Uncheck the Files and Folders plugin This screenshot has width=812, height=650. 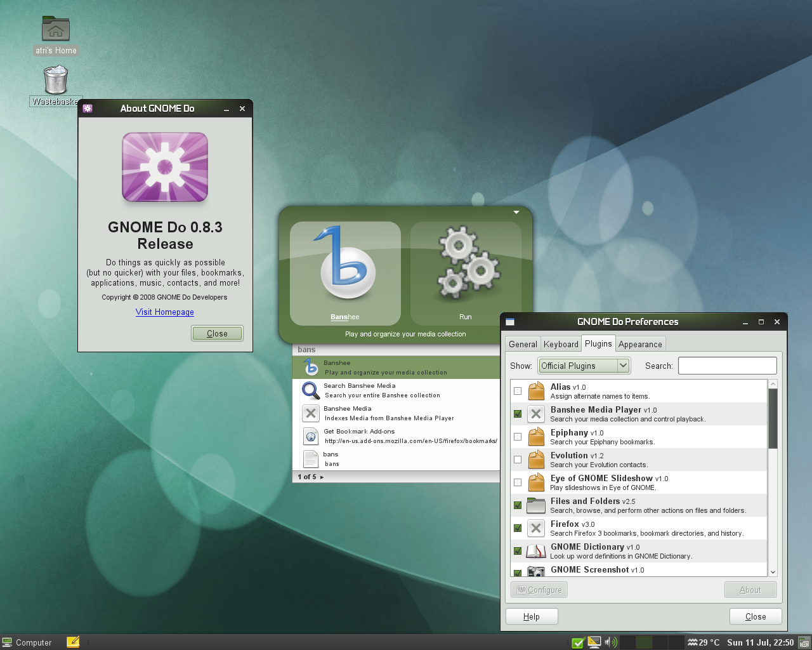coord(518,505)
